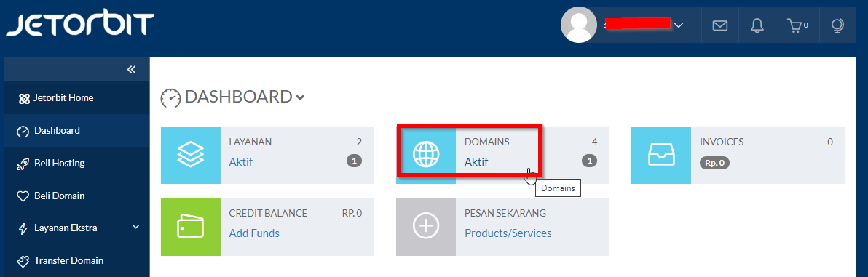
Task: Click the green wallet Credit Balance icon
Action: [x=191, y=228]
